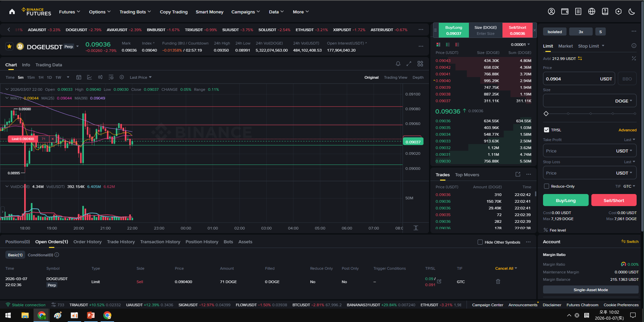Open order type info icon
The image size is (644, 322).
click(x=634, y=46)
